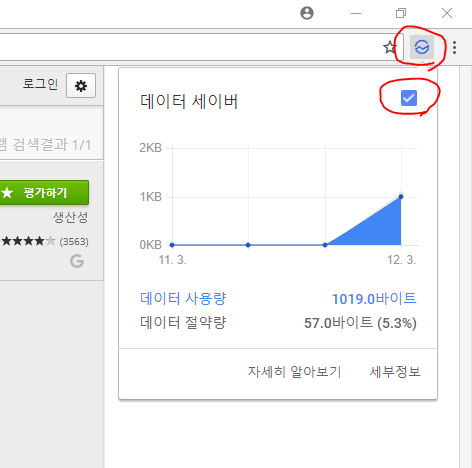Open the Chrome profile avatar icon
Screen dimensions: 472x468
pyautogui.click(x=307, y=13)
